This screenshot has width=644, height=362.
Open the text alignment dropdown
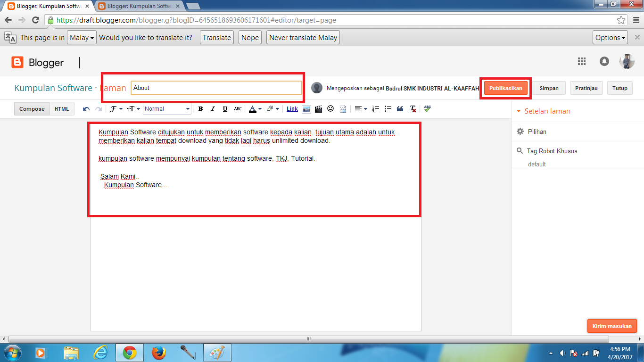click(x=361, y=109)
